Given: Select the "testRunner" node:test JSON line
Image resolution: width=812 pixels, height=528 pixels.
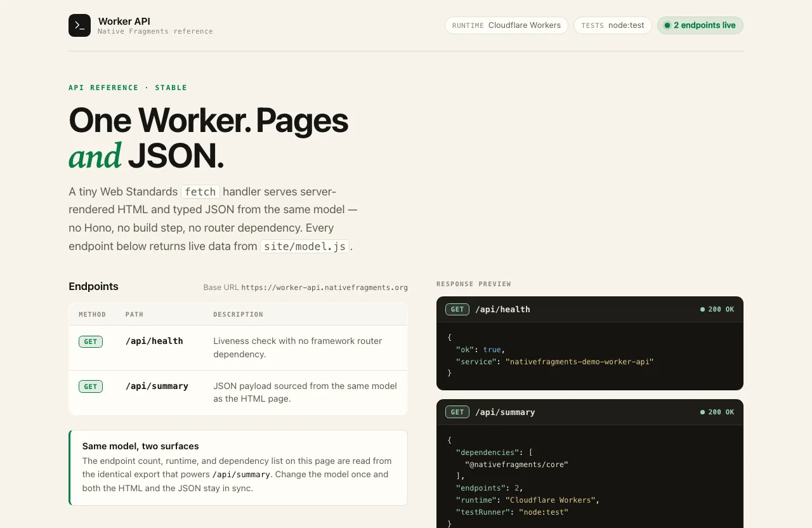Looking at the screenshot, I should 512,512.
